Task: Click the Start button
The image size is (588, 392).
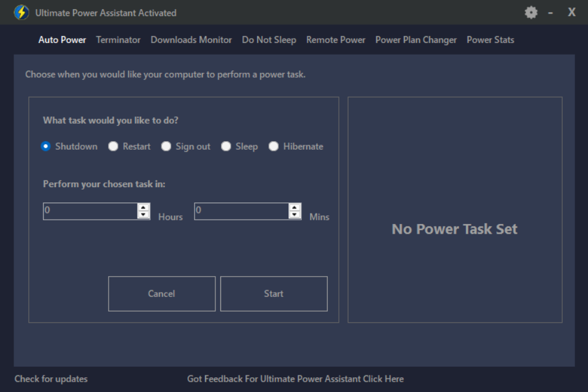Action: pyautogui.click(x=274, y=294)
